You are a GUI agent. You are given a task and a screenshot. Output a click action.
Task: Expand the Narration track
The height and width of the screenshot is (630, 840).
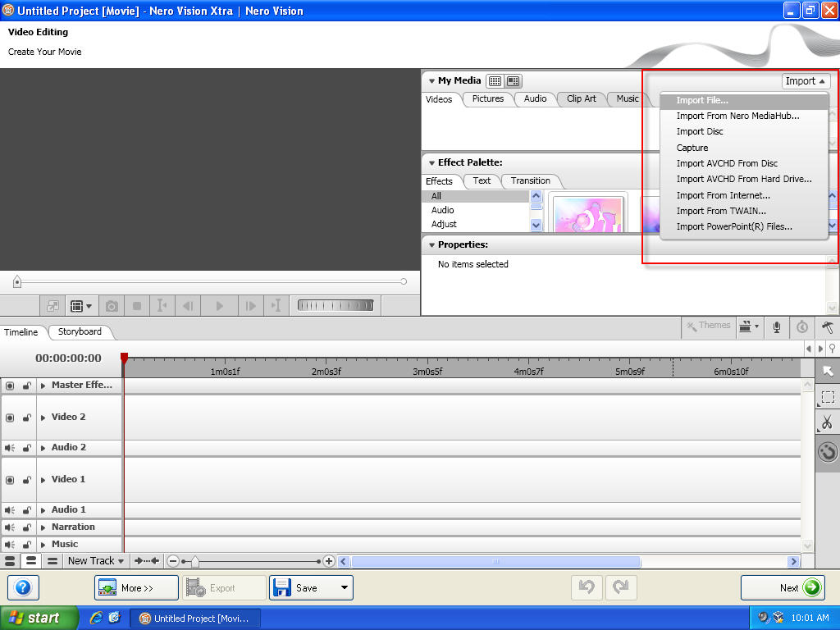43,527
